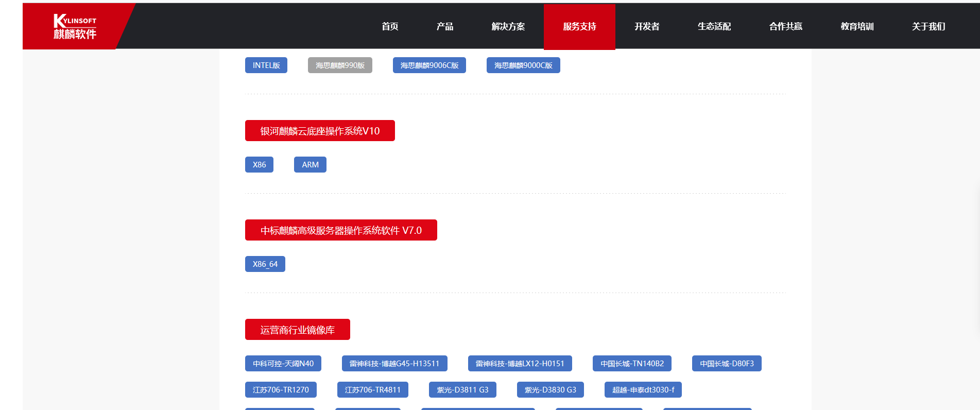
Task: Open the 首页 nav item
Action: point(390,26)
